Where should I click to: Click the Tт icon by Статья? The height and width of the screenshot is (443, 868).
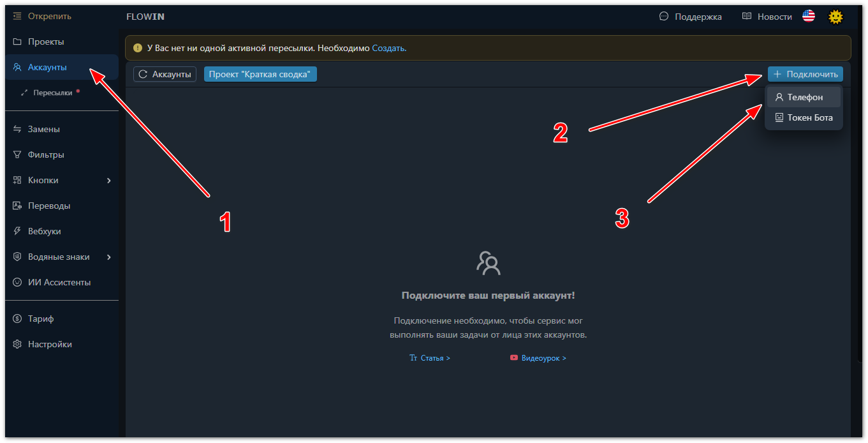coord(413,358)
